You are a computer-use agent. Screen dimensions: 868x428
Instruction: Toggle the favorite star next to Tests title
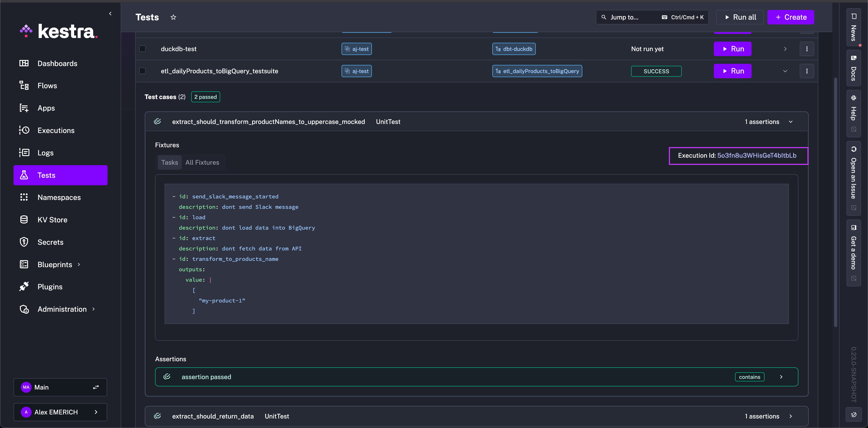(173, 17)
